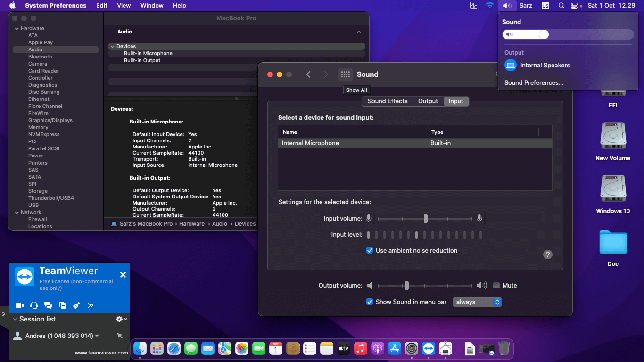Open Sound Preferences… from menu
The width and height of the screenshot is (644, 362).
pos(534,83)
